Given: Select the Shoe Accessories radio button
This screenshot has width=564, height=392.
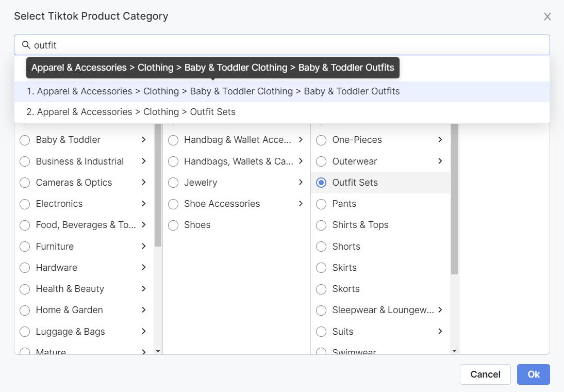Looking at the screenshot, I should [173, 204].
